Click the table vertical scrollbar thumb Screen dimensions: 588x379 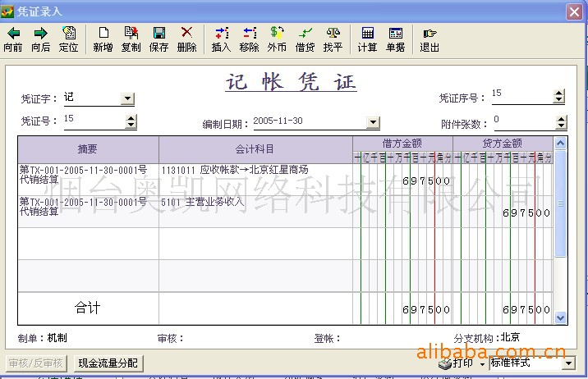point(560,203)
